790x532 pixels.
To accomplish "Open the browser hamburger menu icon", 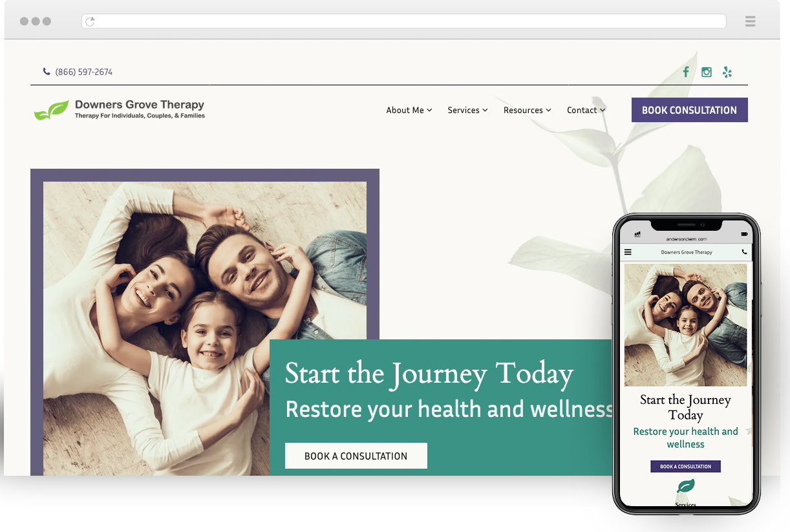I will pyautogui.click(x=750, y=21).
